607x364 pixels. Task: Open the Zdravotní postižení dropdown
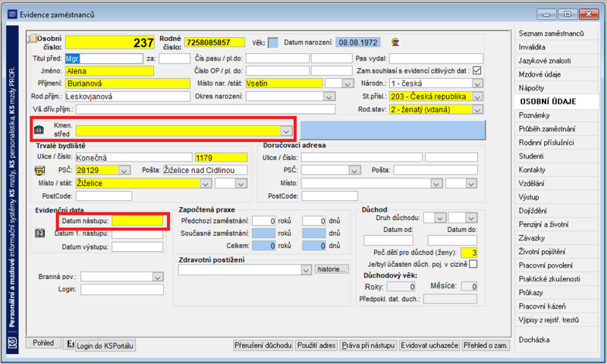pyautogui.click(x=306, y=270)
